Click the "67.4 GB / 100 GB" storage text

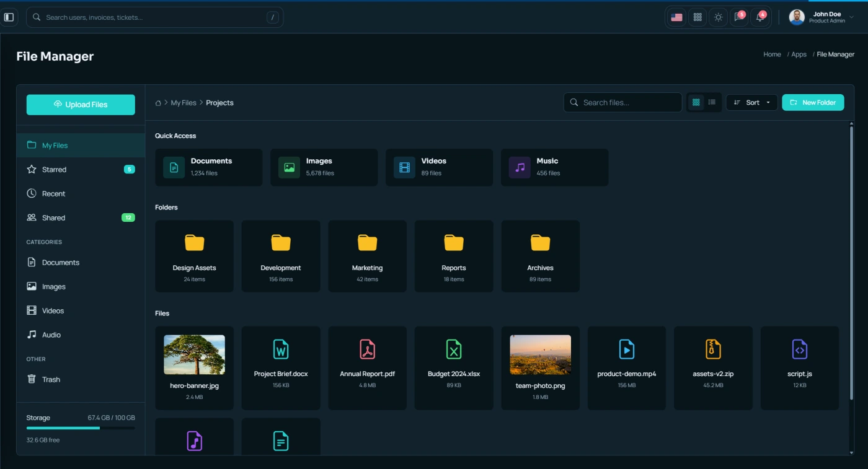(x=111, y=418)
